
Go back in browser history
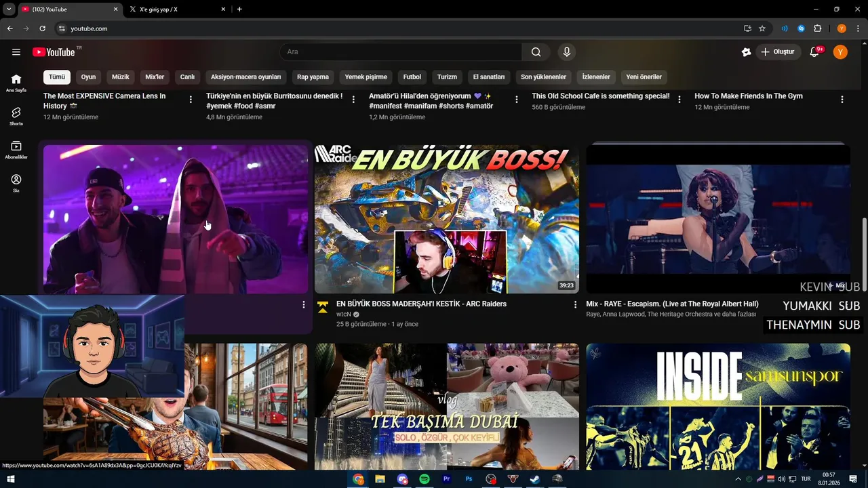tap(9, 28)
